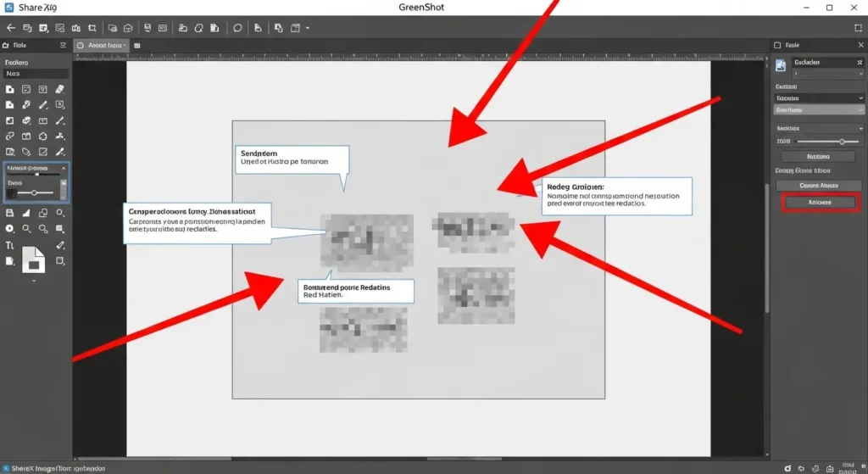Select the freehand blob shape tool icon
This screenshot has width=868, height=474.
pos(42,137)
